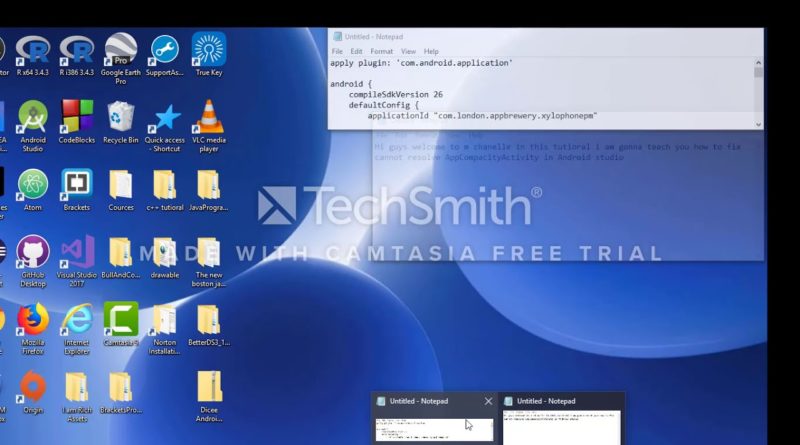Viewport: 800px width, 445px height.
Task: Open the Help menu in Notepad
Action: coord(431,51)
